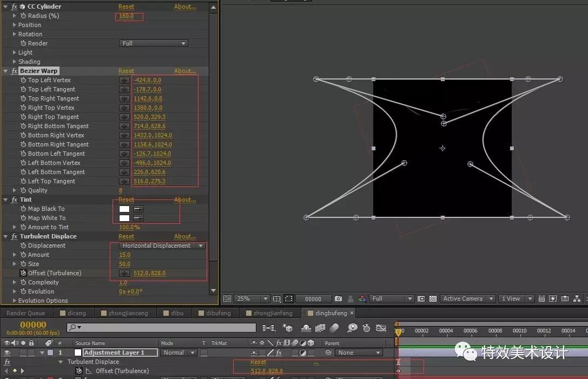Expand the Light property group
Screen dimensions: 588x379
14,52
